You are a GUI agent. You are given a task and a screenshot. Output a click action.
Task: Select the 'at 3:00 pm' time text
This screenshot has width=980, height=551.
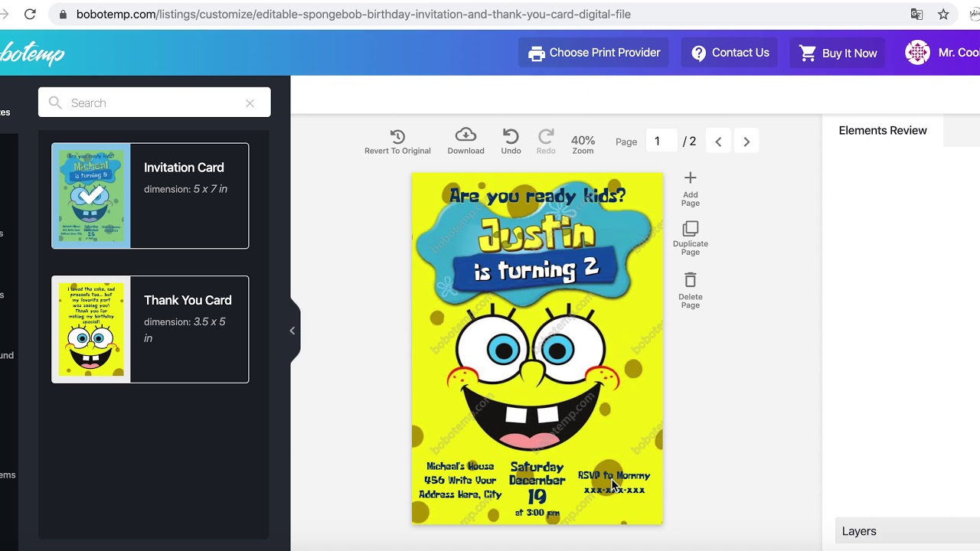click(x=537, y=513)
